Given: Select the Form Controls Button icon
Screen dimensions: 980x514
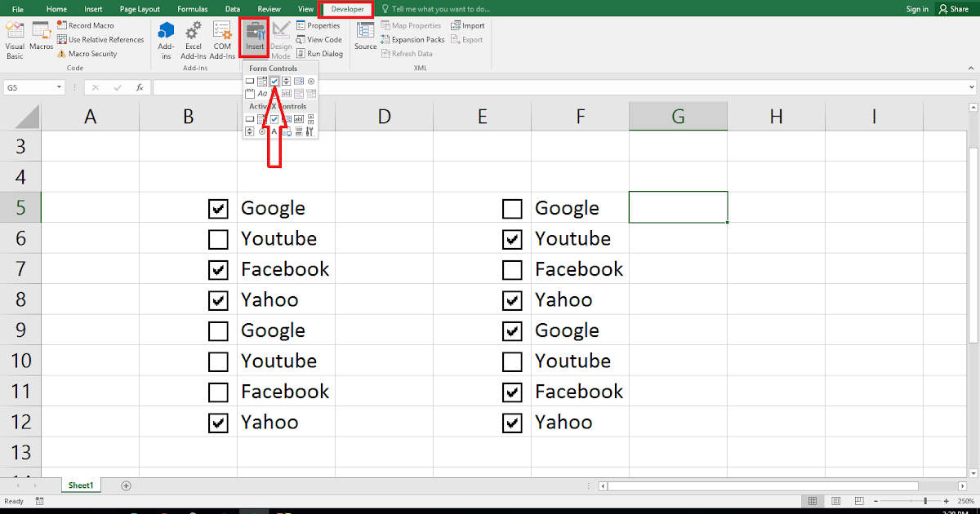Looking at the screenshot, I should click(x=250, y=81).
